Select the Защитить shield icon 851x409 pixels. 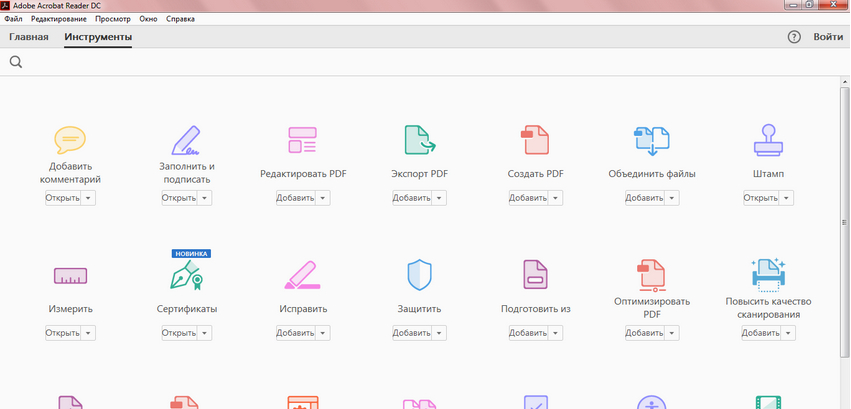(420, 274)
